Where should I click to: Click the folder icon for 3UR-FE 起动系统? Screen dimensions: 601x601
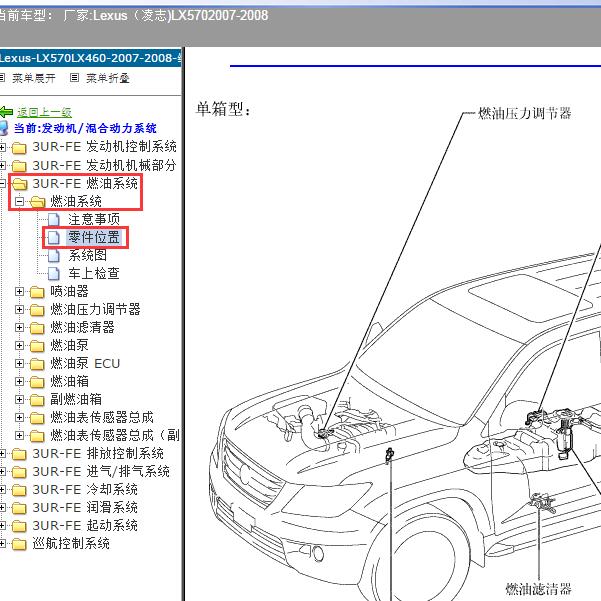click(19, 526)
